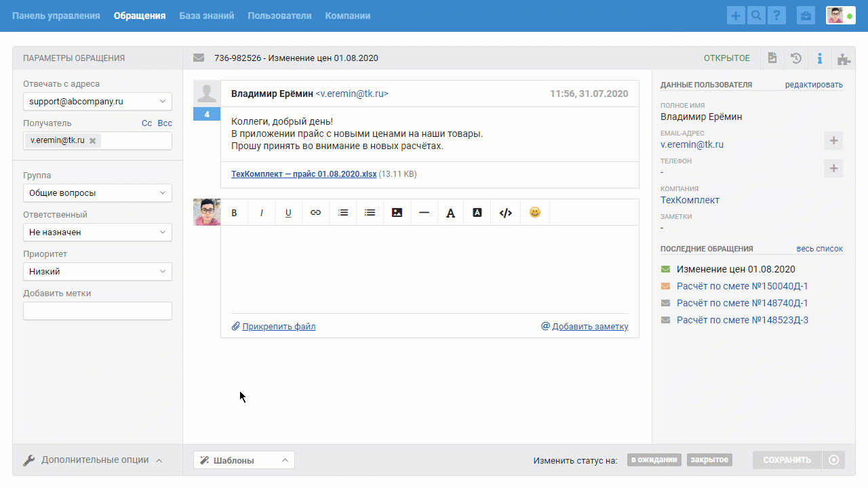Click редактировать user data link
868x488 pixels.
(814, 85)
